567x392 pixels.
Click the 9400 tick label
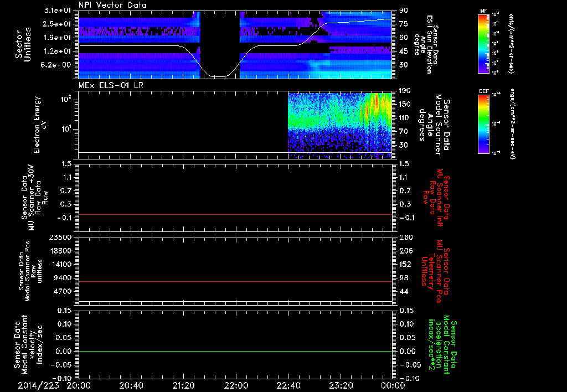[x=64, y=278]
